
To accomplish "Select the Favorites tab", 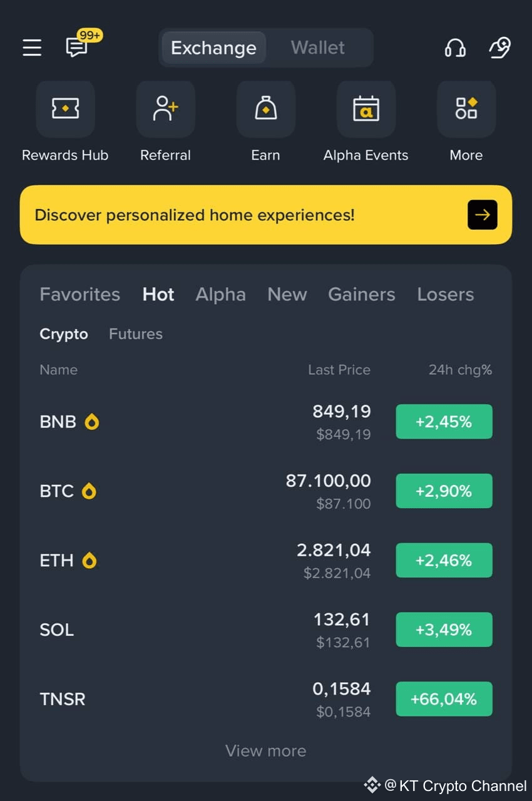I will tap(79, 294).
